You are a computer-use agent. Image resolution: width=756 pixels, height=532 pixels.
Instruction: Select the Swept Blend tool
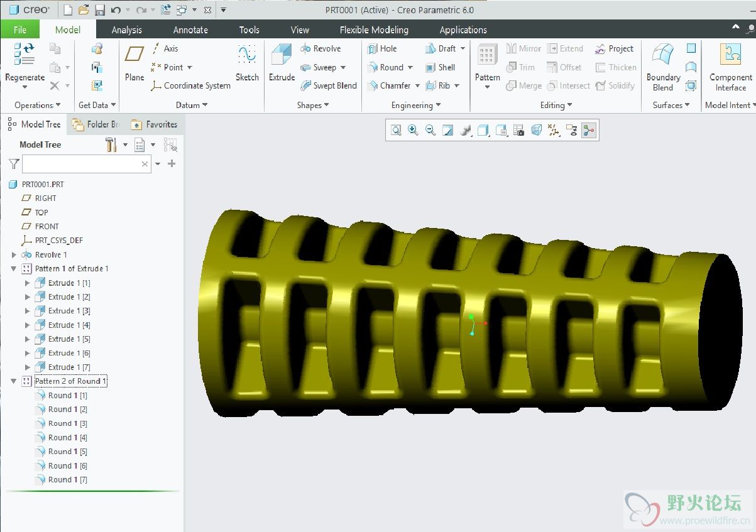328,85
